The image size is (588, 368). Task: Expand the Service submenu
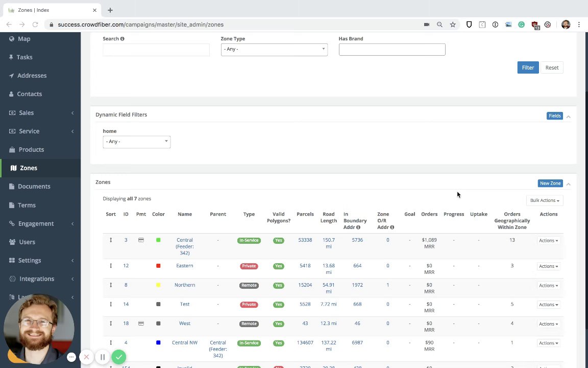coord(40,131)
